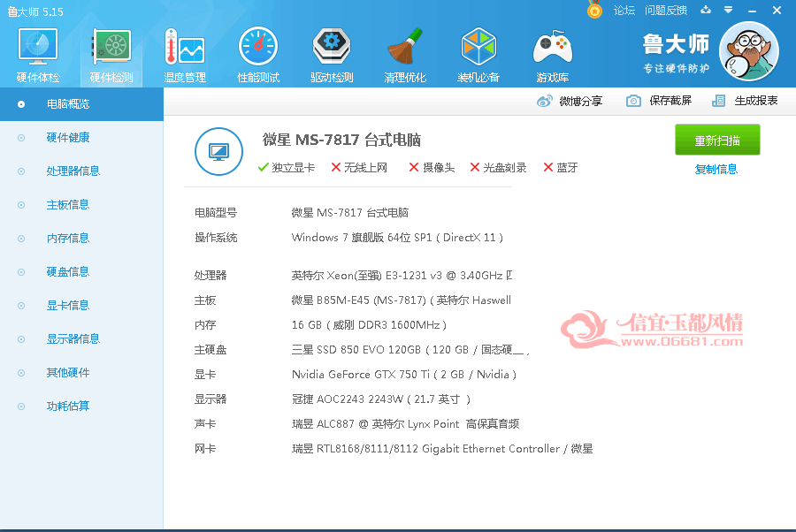796x532 pixels.
Task: Open 问题反馈 feedback link
Action: tap(666, 10)
